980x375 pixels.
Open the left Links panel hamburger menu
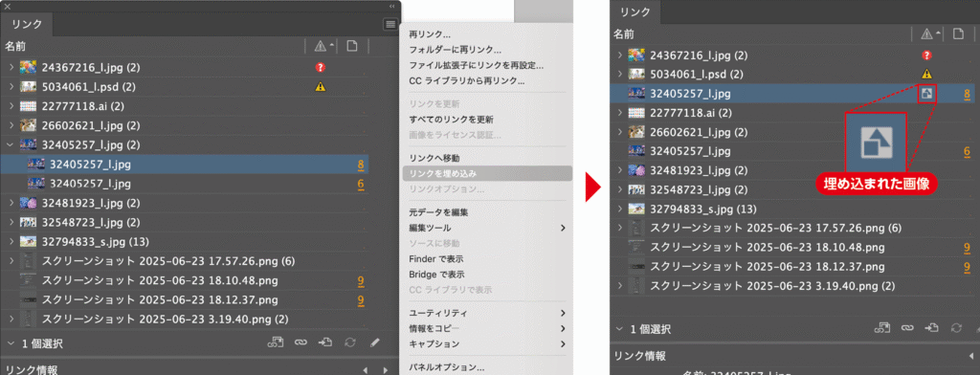pyautogui.click(x=390, y=24)
